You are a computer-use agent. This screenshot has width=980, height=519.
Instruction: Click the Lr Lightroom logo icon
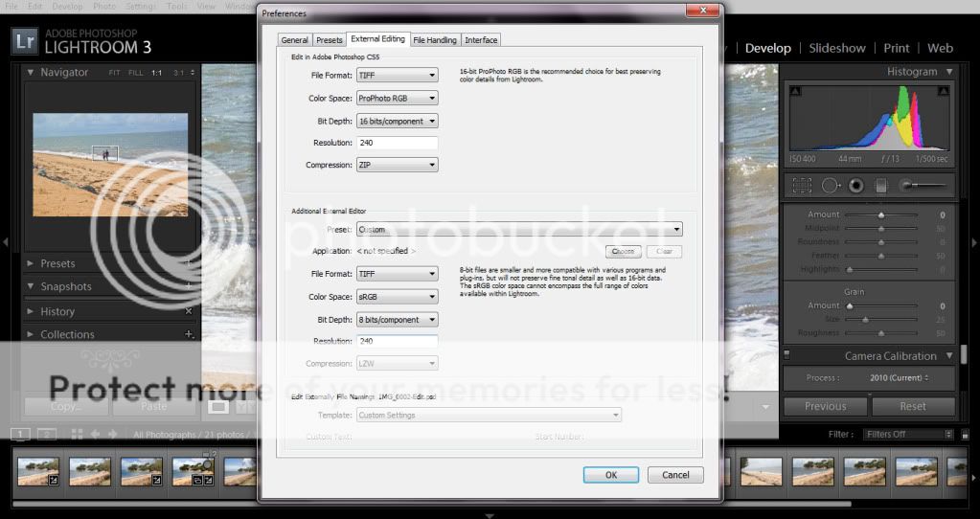24,41
